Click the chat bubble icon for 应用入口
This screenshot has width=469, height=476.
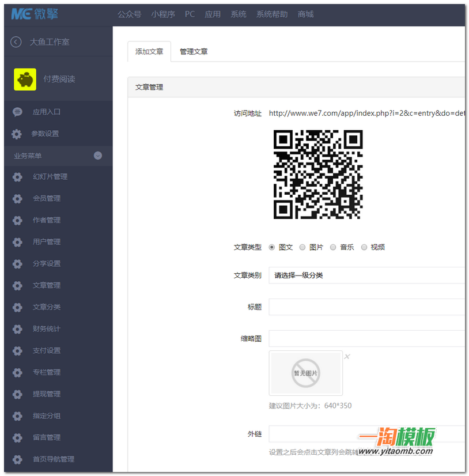17,112
